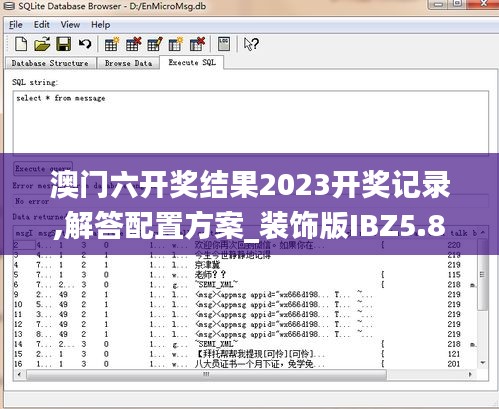Activate the What's This help cursor
The width and height of the screenshot is (499, 409).
[x=251, y=44]
